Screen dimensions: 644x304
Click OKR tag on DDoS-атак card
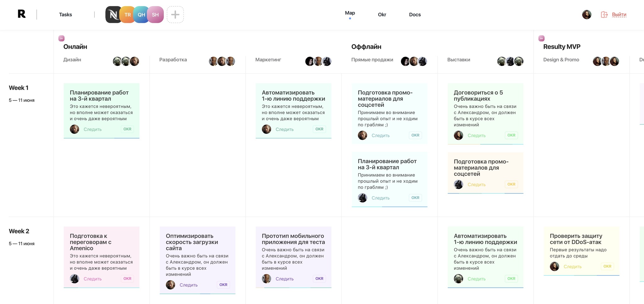coord(607,266)
